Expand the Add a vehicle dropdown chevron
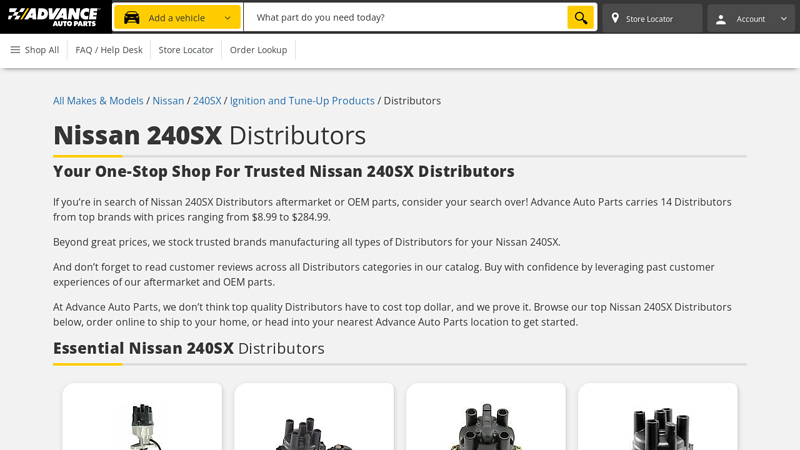The height and width of the screenshot is (450, 800). 228,18
